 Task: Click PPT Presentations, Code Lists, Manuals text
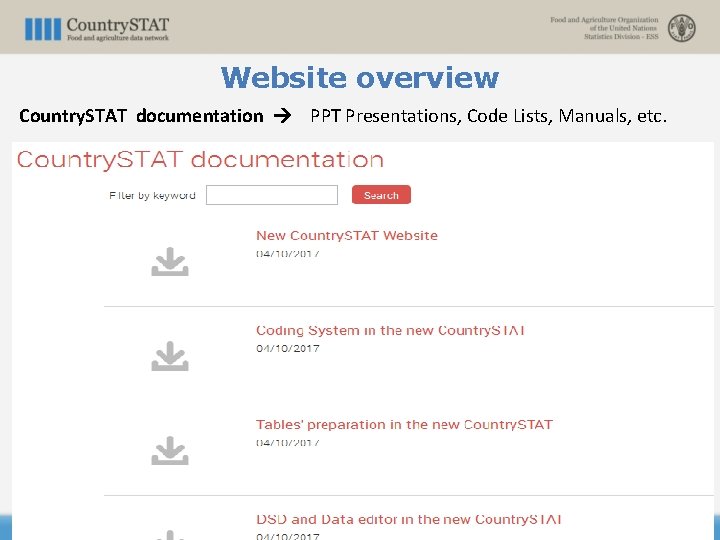pyautogui.click(x=489, y=116)
